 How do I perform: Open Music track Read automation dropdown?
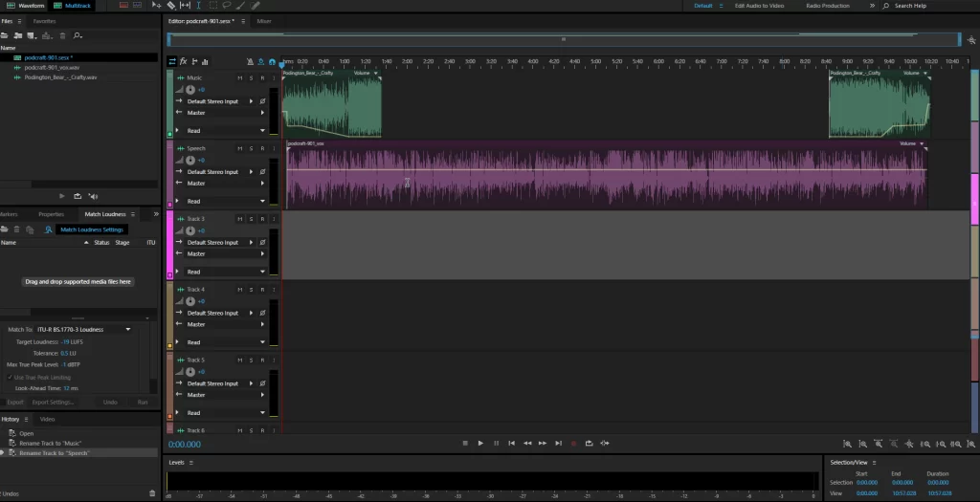[x=226, y=130]
